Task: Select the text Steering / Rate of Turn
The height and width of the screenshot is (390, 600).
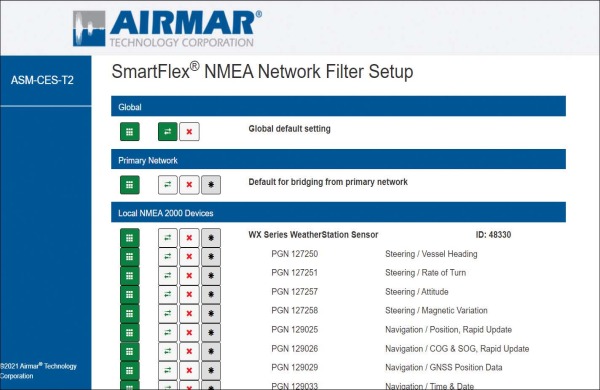Action: (x=426, y=273)
